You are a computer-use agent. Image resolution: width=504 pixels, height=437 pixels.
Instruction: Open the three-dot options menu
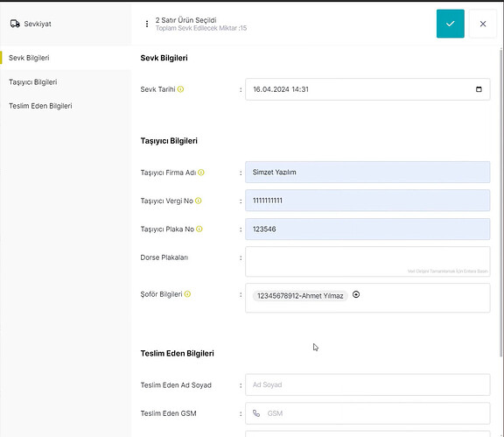coord(147,24)
